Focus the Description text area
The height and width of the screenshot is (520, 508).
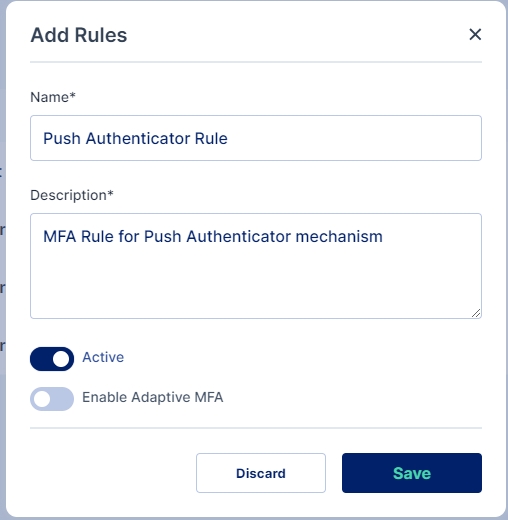pyautogui.click(x=256, y=266)
